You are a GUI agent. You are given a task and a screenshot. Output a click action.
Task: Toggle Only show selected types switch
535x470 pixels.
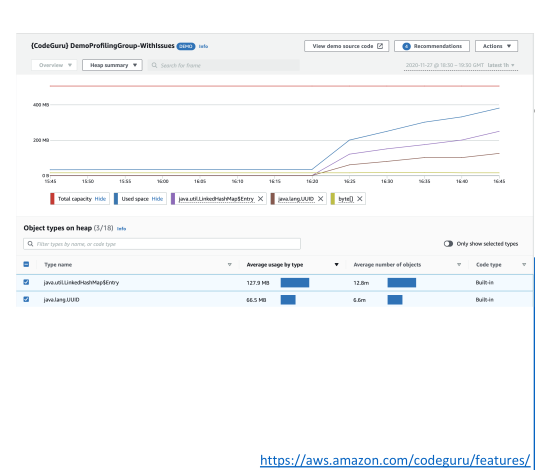point(448,244)
